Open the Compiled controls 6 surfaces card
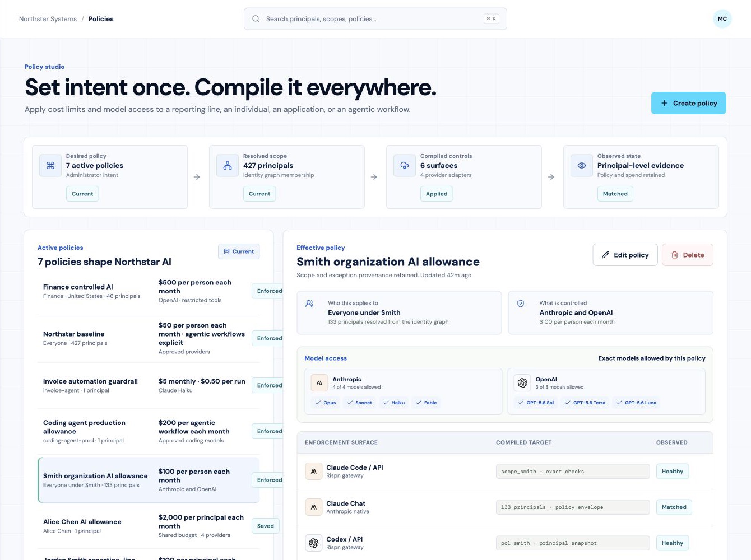Viewport: 751px width, 560px height. pyautogui.click(x=464, y=177)
